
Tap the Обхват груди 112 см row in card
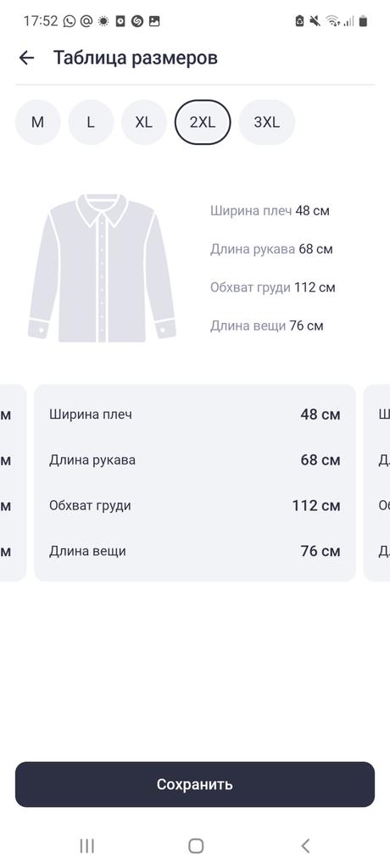tap(195, 505)
